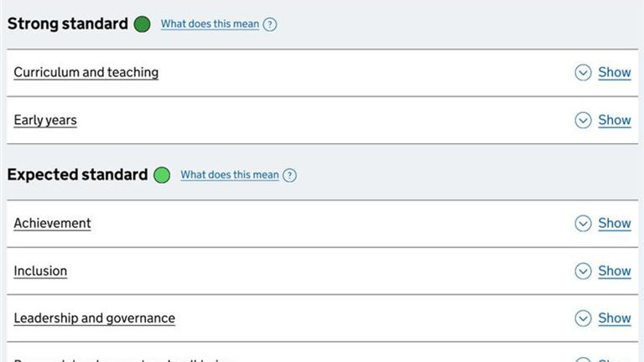The height and width of the screenshot is (362, 644).
Task: Click the chevron icon beside Curriculum and teaching
Action: pos(583,73)
